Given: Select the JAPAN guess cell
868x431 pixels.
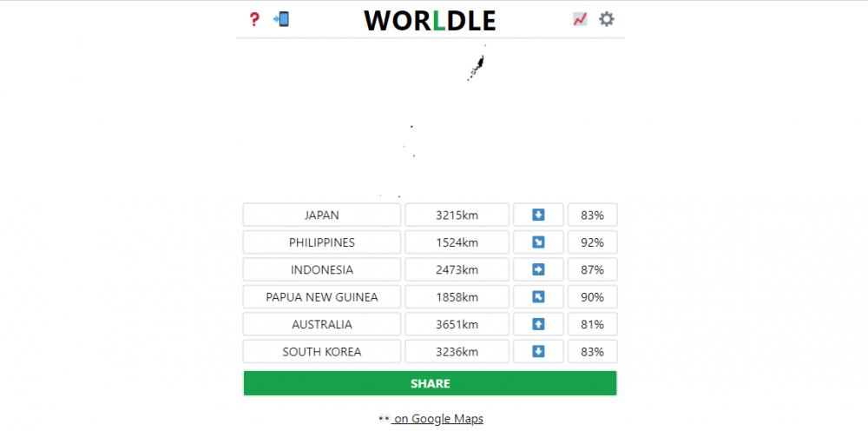Looking at the screenshot, I should coord(322,215).
